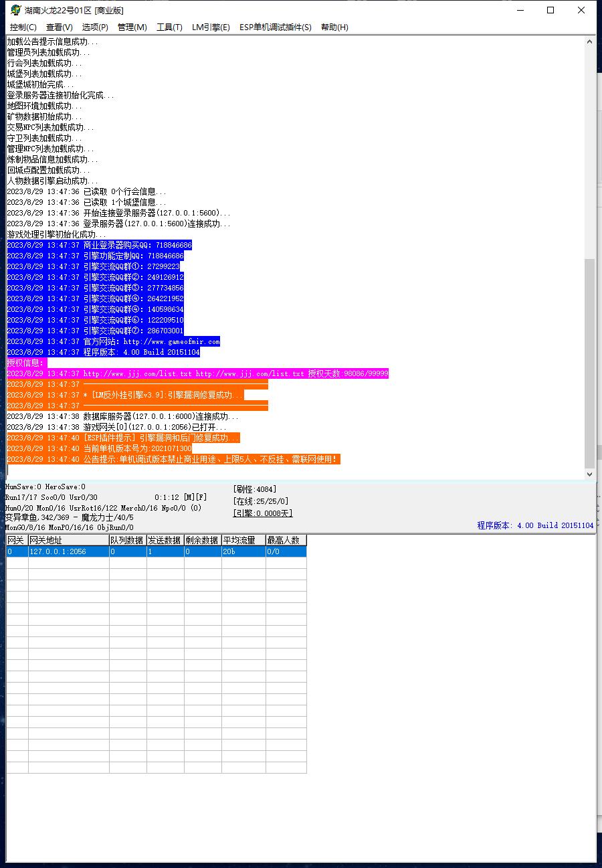Click the 网关地址 column header
The width and height of the screenshot is (602, 868).
(x=69, y=540)
